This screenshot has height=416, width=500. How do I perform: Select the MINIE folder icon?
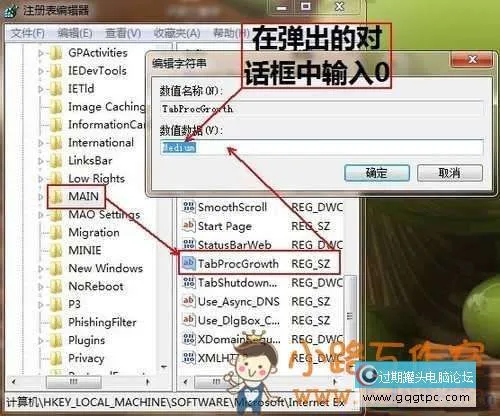pyautogui.click(x=56, y=251)
